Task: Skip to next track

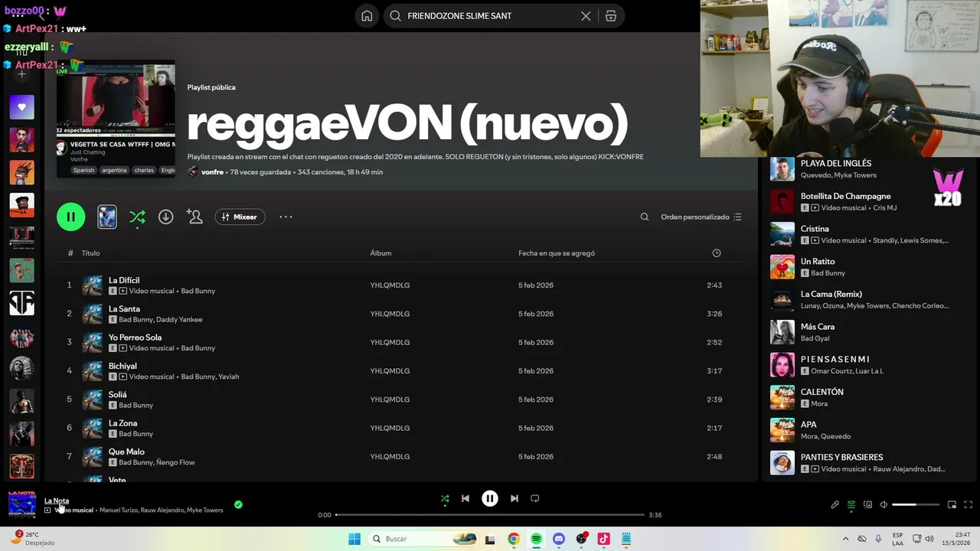Action: 514,499
